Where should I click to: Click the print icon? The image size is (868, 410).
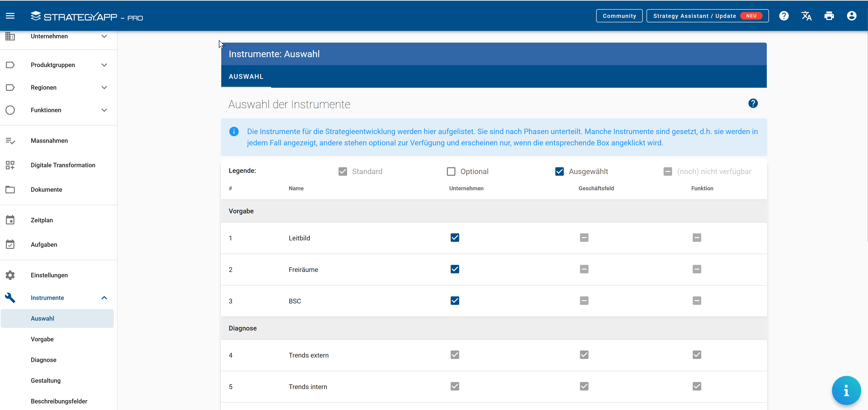tap(829, 16)
